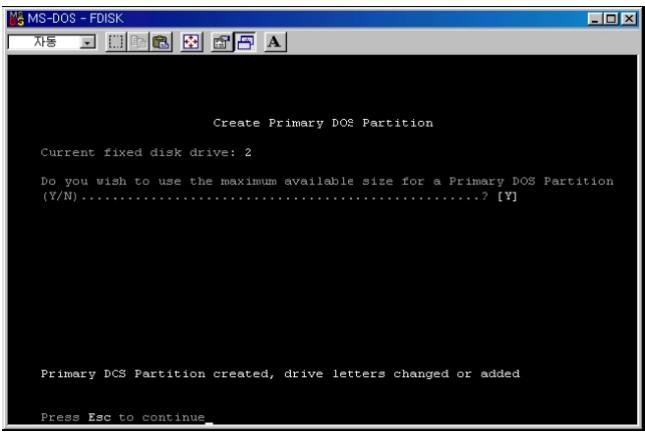Toggle the Background toolbar icon
Screen dimensions: 645x434
tap(245, 42)
